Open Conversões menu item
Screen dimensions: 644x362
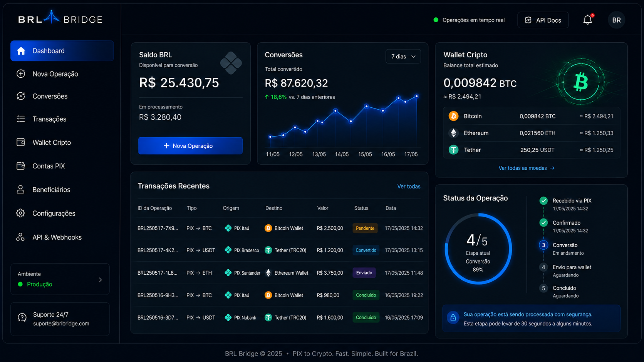50,96
